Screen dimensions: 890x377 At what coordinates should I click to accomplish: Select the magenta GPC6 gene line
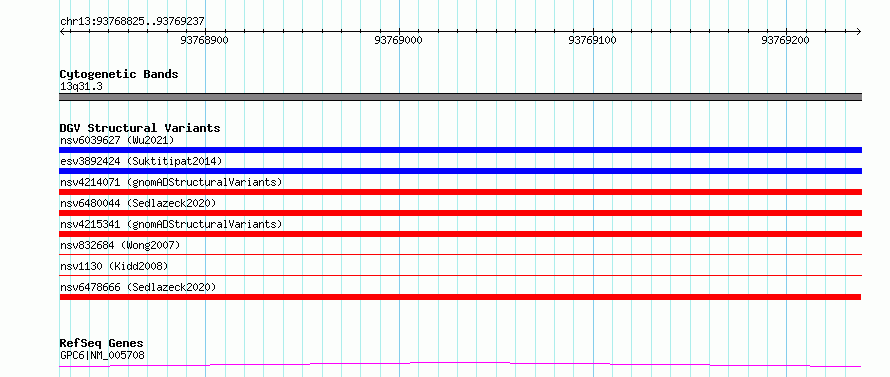click(460, 364)
